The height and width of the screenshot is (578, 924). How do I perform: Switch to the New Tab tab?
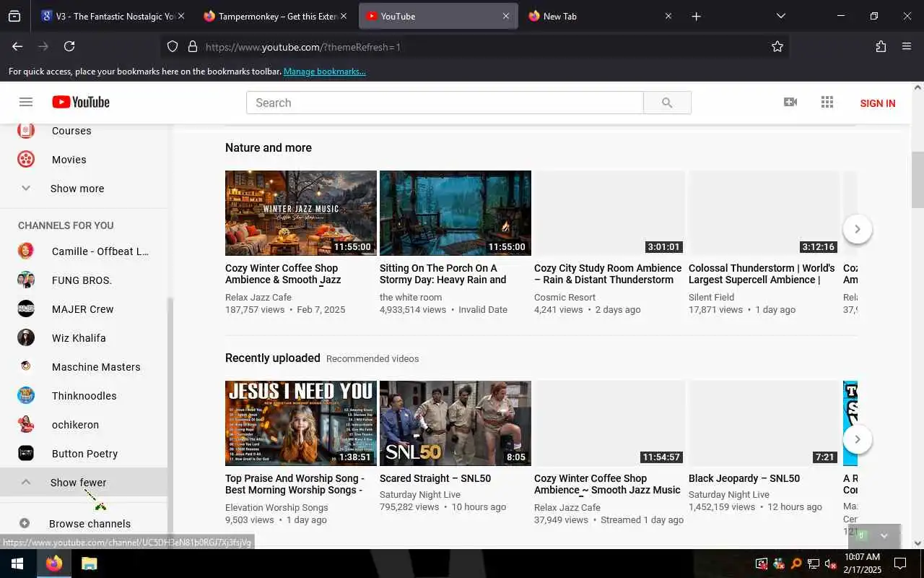[599, 16]
